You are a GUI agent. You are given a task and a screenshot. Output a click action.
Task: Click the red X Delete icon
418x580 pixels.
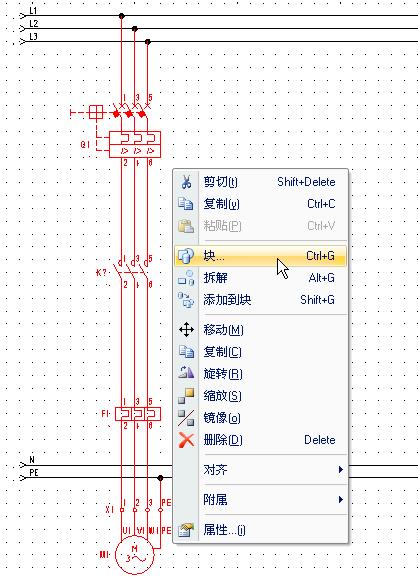click(186, 440)
